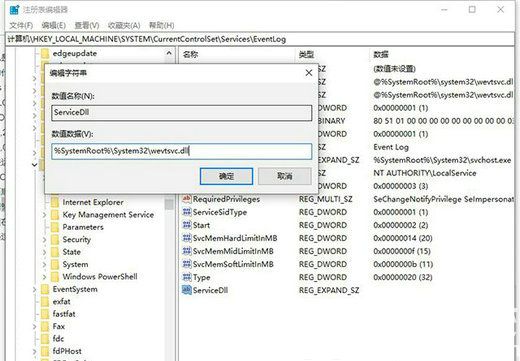This screenshot has height=361, width=520.
Task: Select the Parameters folder icon
Action: pyautogui.click(x=55, y=227)
